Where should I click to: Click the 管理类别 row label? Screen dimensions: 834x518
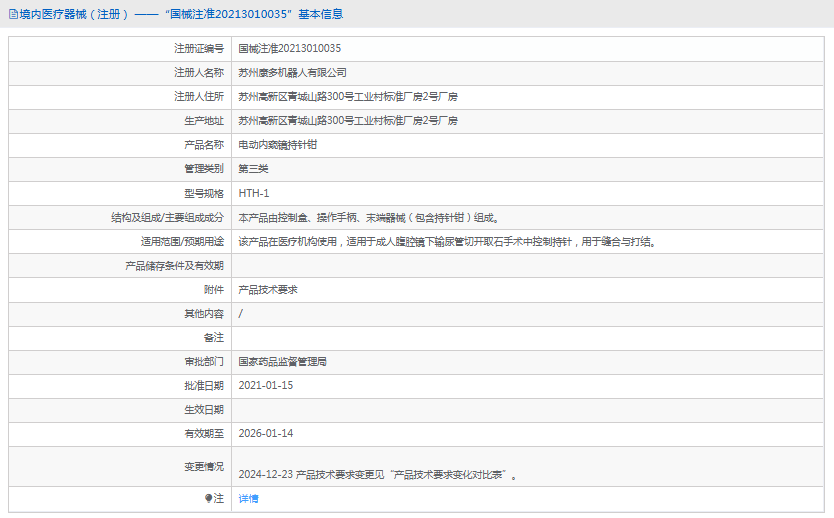(x=204, y=169)
